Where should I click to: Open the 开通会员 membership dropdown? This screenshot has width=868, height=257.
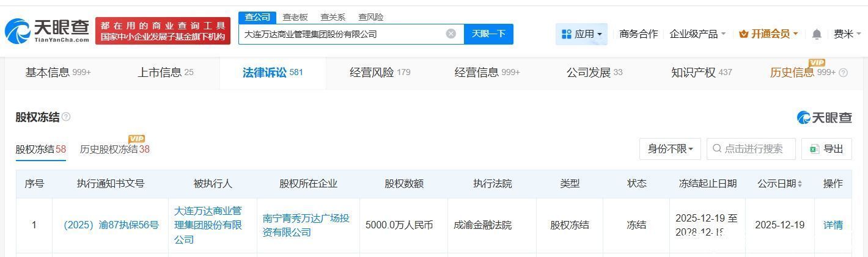768,34
